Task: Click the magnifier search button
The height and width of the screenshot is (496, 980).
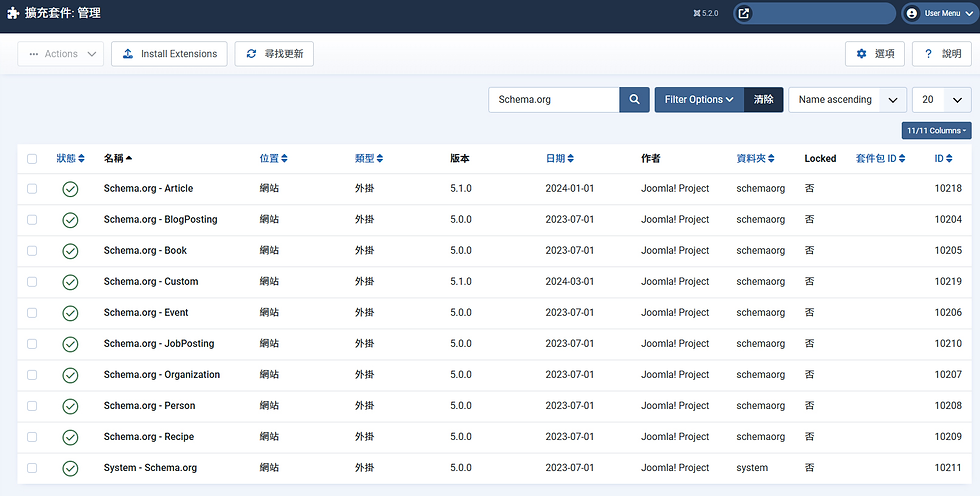Action: (634, 99)
